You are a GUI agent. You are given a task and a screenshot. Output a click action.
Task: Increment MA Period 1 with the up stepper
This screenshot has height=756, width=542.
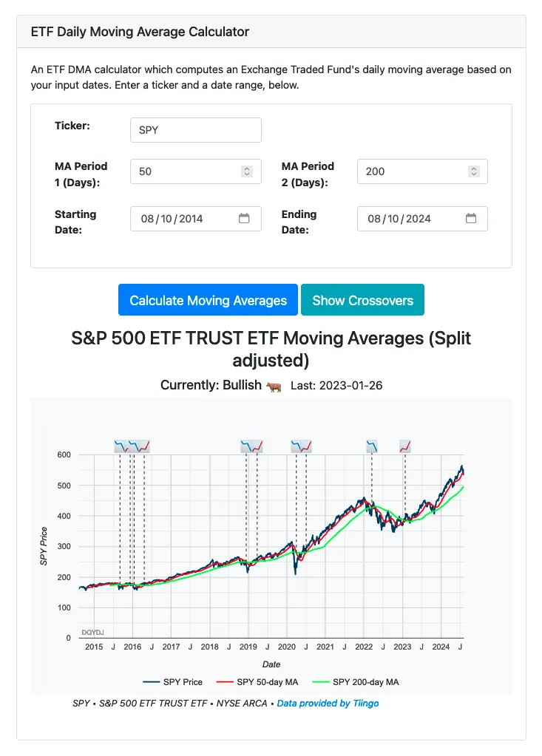pyautogui.click(x=246, y=168)
